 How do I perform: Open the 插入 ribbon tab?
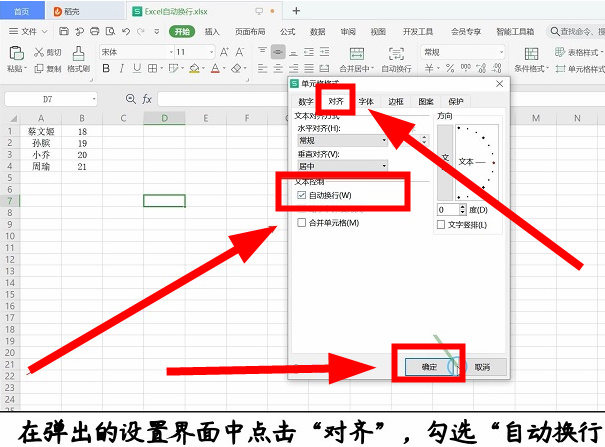[x=211, y=31]
